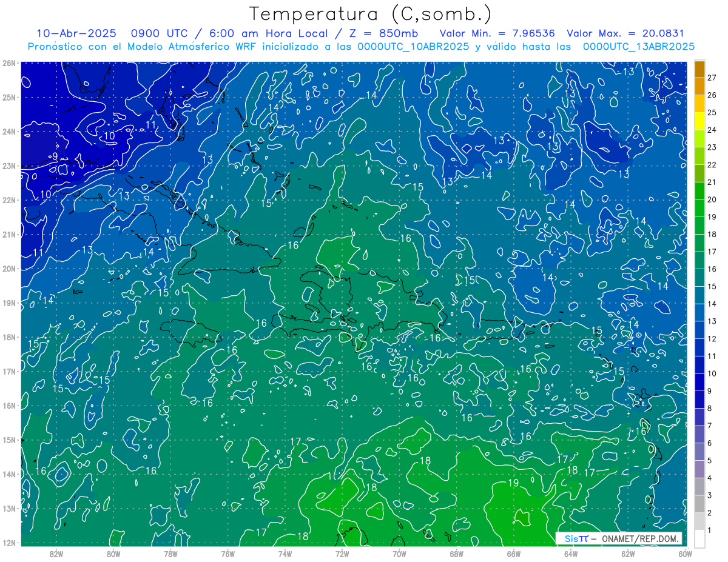Image resolution: width=728 pixels, height=562 pixels.
Task: Click latitude axis label '12N'
Action: point(8,543)
